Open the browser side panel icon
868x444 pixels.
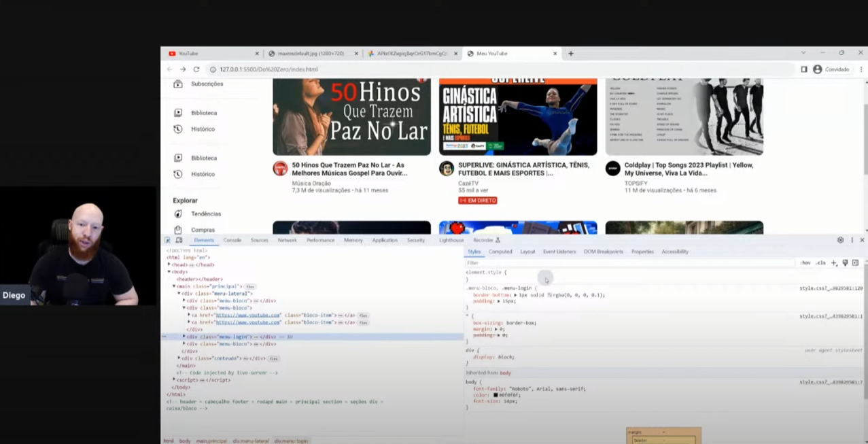(804, 69)
